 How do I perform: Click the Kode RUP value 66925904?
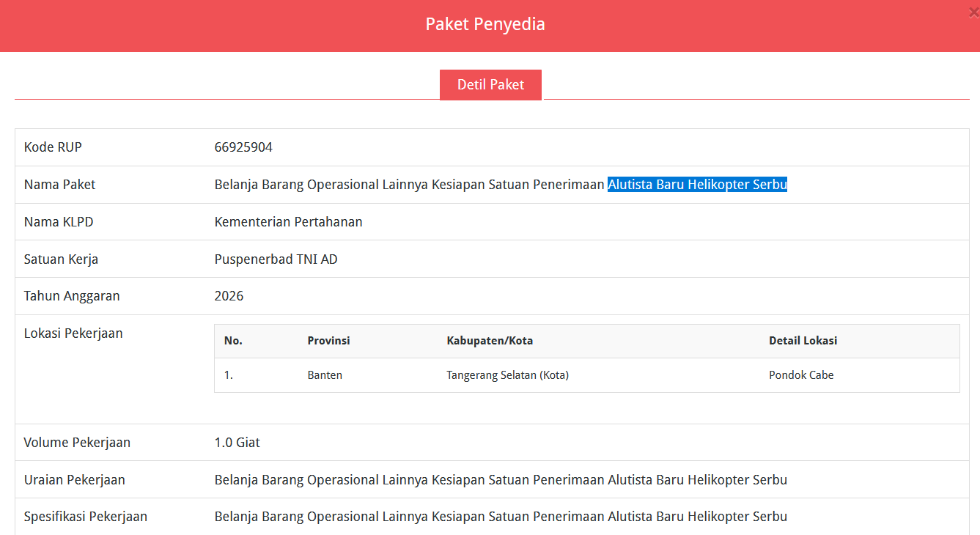[243, 147]
